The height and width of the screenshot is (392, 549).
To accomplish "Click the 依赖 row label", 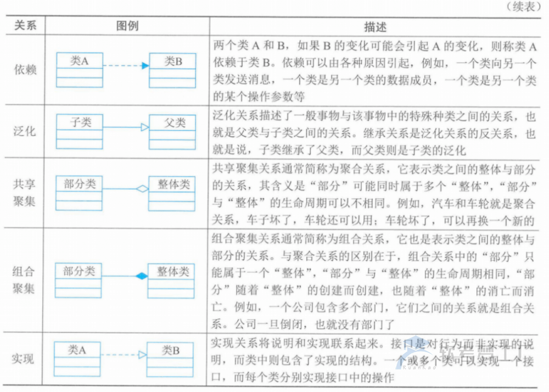I will (25, 70).
